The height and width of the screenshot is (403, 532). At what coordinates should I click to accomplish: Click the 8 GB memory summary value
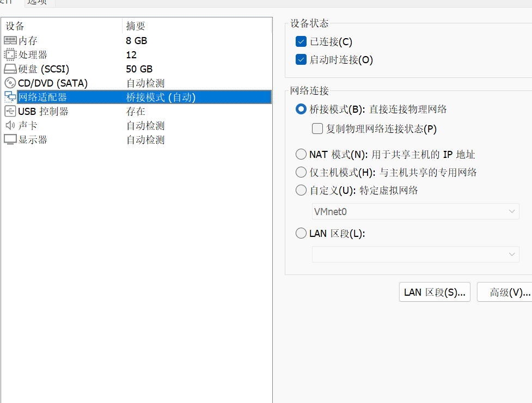tap(136, 41)
